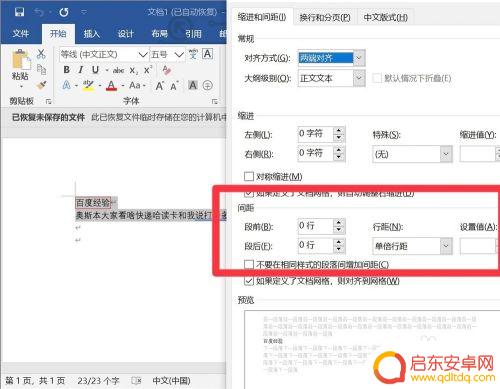Image resolution: width=500 pixels, height=389 pixels.
Task: Click the Save icon in title bar
Action: tap(20, 12)
